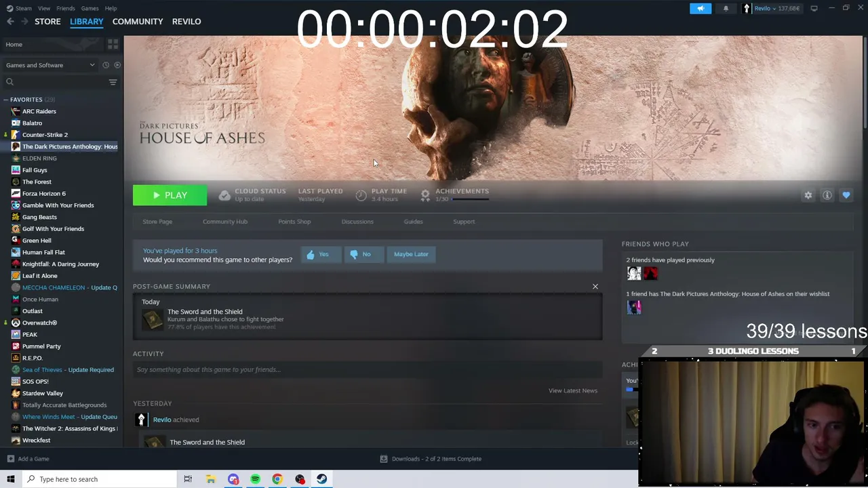Screen dimensions: 868x488
Task: Show game information icon
Action: pyautogui.click(x=827, y=195)
